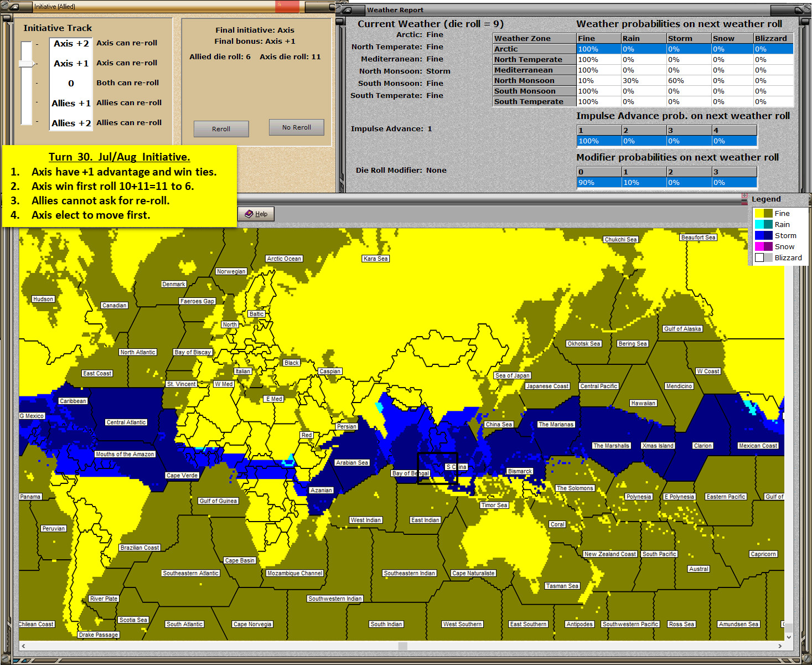Click the "Arabian Sea" map label
This screenshot has width=812, height=665.
[352, 463]
